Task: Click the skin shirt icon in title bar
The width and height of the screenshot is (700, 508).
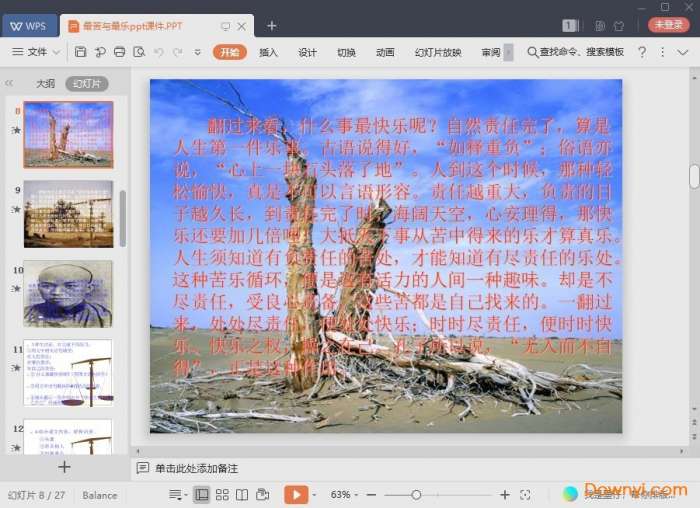Action: (619, 26)
